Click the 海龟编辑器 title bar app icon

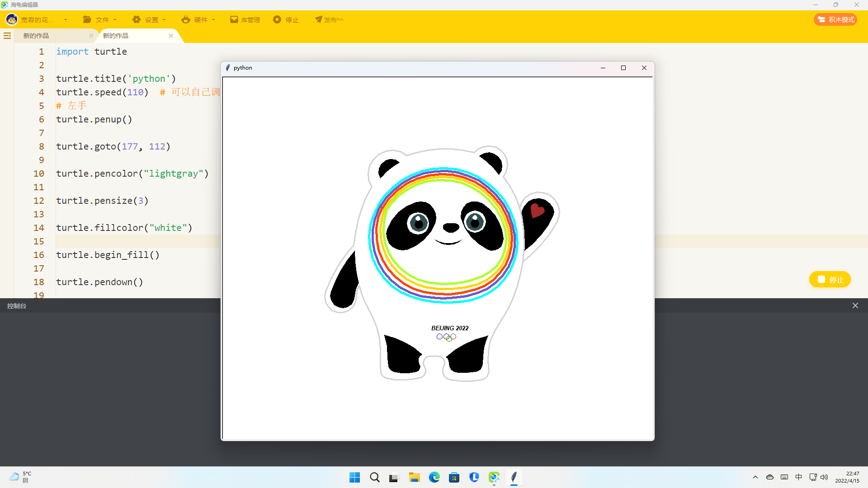coord(5,5)
